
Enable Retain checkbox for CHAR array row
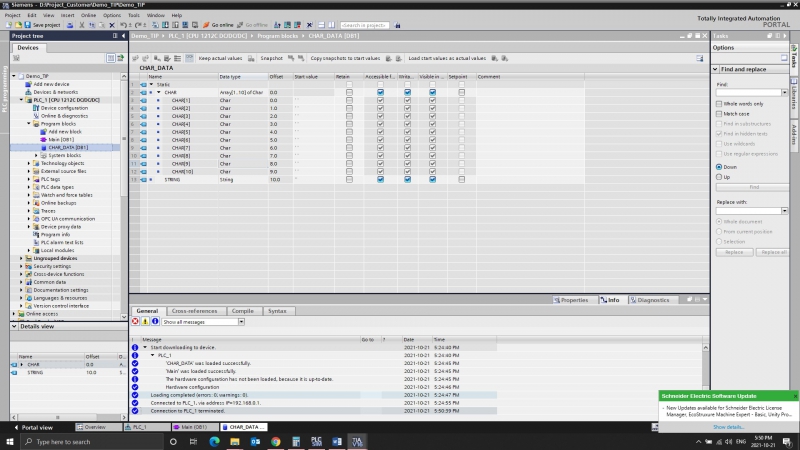[x=349, y=92]
